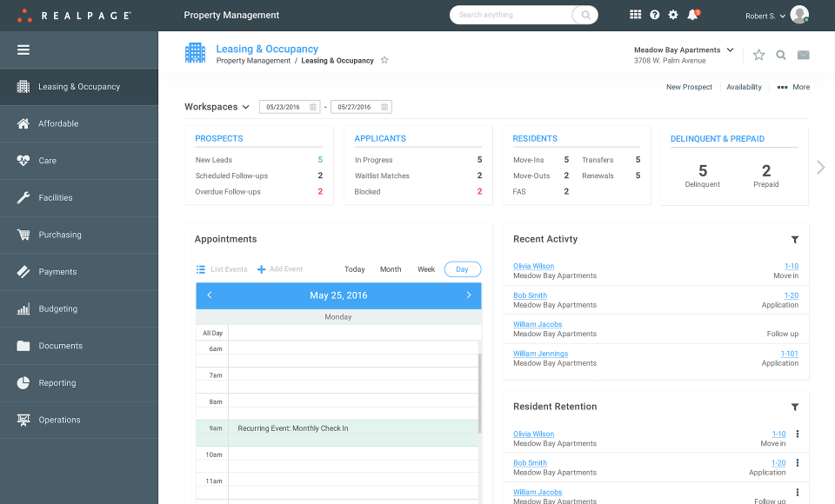This screenshot has height=504, width=835.
Task: Click the Leasing & Occupancy building icon in header
Action: (195, 53)
